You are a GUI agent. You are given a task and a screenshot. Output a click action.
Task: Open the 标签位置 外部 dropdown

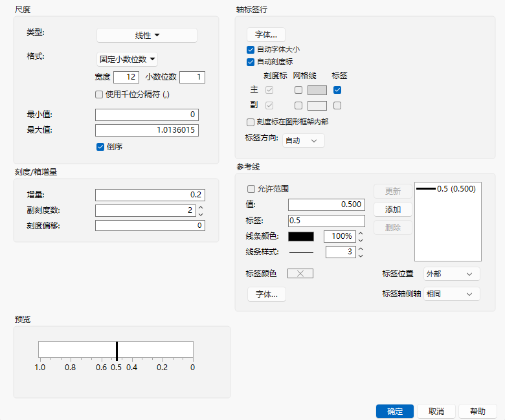[451, 274]
